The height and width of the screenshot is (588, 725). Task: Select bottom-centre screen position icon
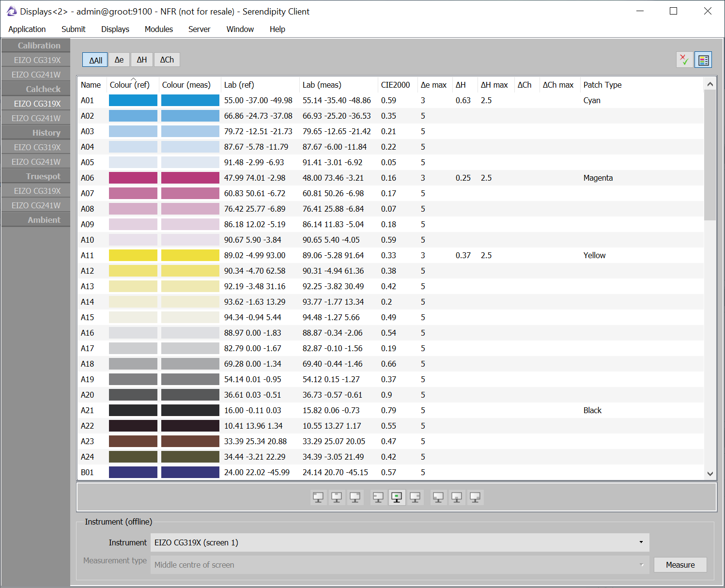click(457, 497)
